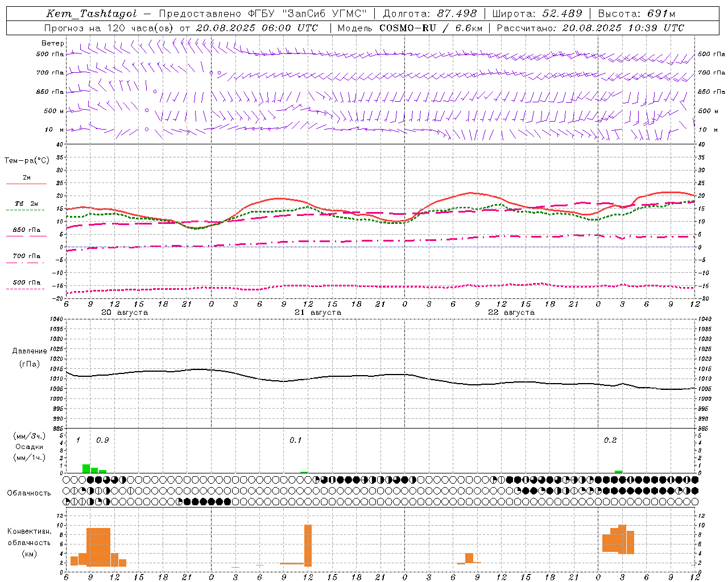Click the 'Осадки' precipitation label
This screenshot has width=728, height=582.
pos(29,447)
